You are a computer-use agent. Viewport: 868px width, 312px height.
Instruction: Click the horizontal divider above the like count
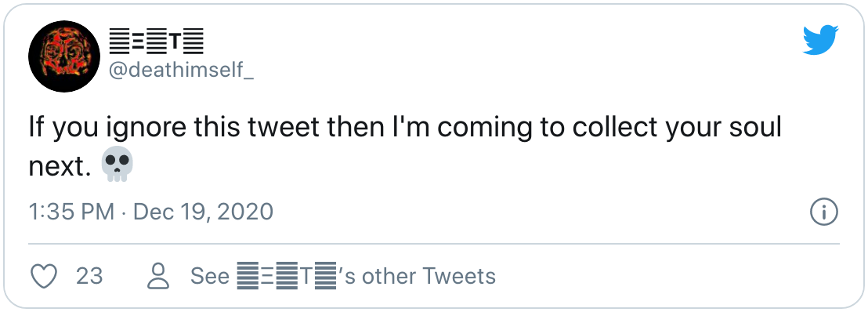tap(434, 244)
